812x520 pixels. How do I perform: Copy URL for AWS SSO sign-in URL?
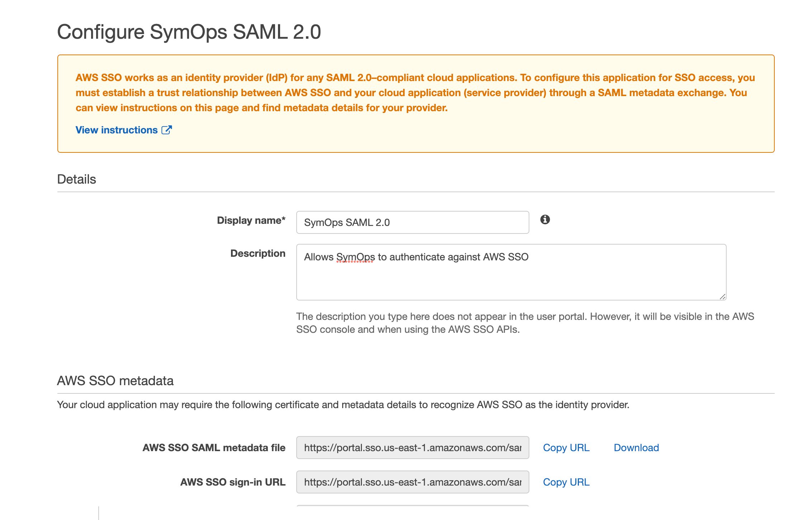(566, 482)
